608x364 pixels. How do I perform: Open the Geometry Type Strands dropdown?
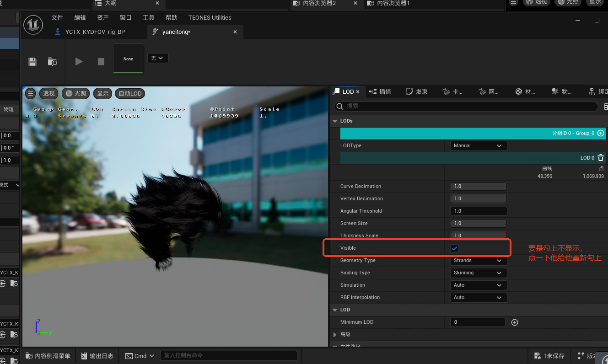pyautogui.click(x=478, y=261)
